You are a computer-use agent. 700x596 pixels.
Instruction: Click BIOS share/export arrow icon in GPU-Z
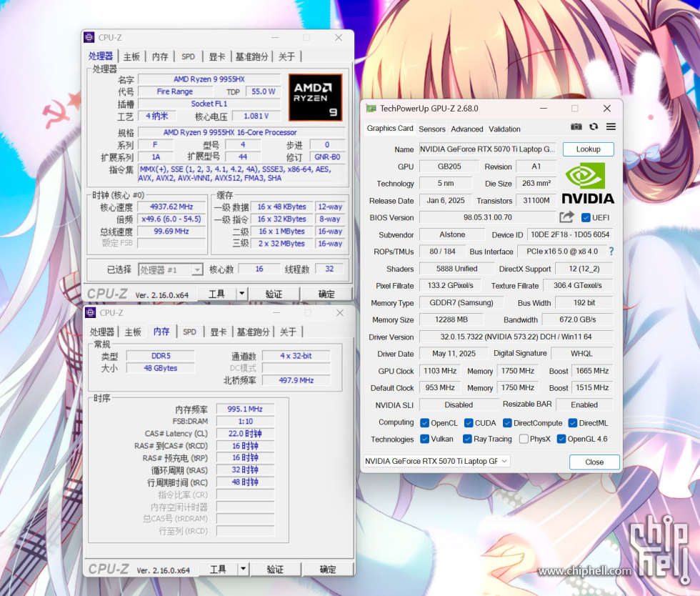click(x=566, y=217)
